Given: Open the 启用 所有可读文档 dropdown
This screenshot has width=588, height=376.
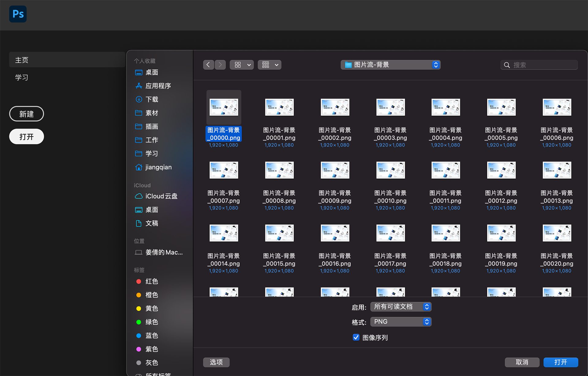Looking at the screenshot, I should [x=401, y=307].
